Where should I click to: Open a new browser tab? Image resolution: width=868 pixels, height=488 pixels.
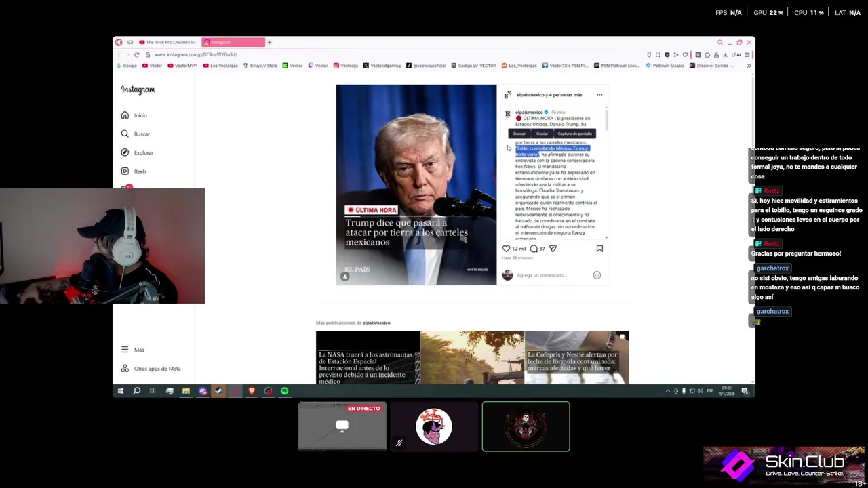pyautogui.click(x=269, y=42)
